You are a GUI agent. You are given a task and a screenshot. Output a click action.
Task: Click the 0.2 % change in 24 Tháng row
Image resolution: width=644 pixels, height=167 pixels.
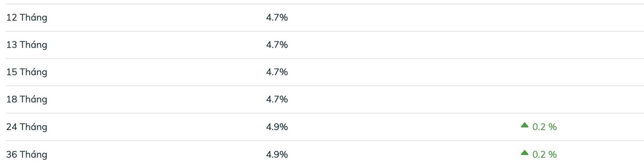545,127
